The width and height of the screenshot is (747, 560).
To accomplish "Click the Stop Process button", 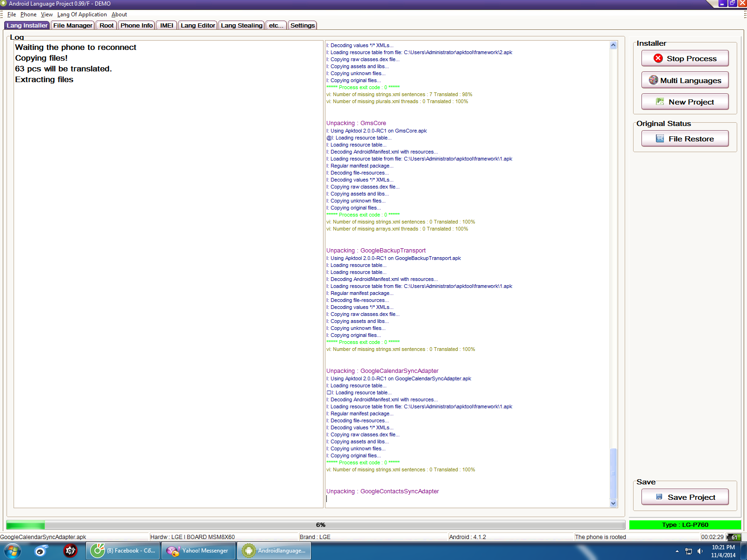I will point(685,58).
